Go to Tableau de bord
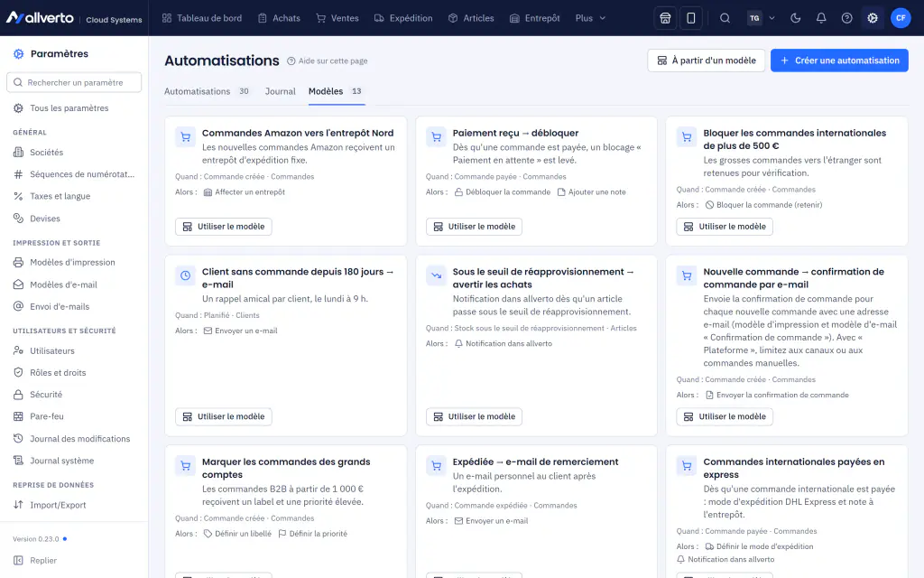924x578 pixels. (202, 18)
